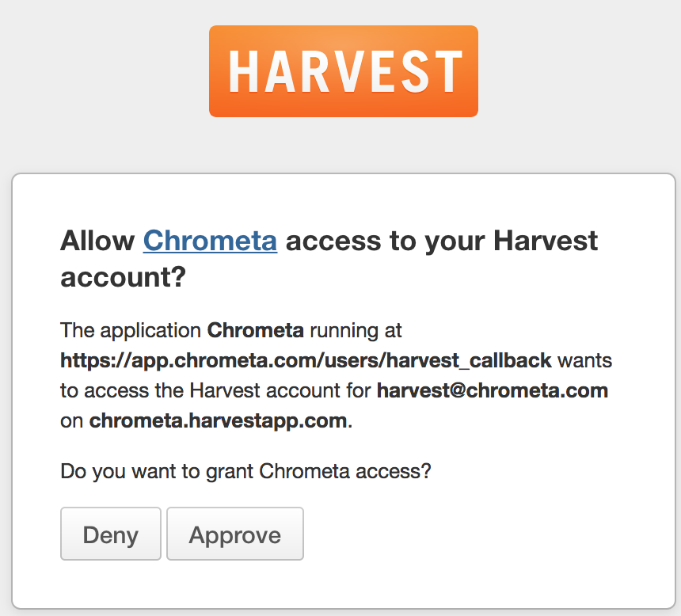
Task: Click the harvest_callback URL text
Action: tap(306, 360)
